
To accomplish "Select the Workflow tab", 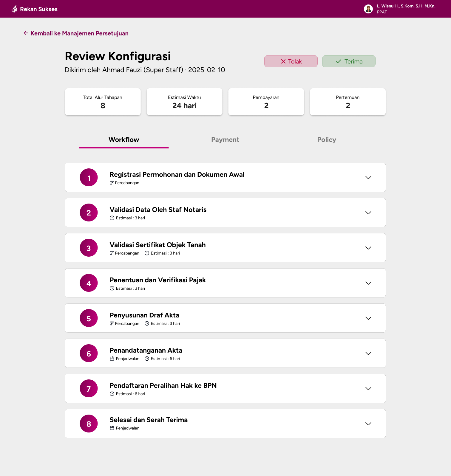I will (124, 140).
